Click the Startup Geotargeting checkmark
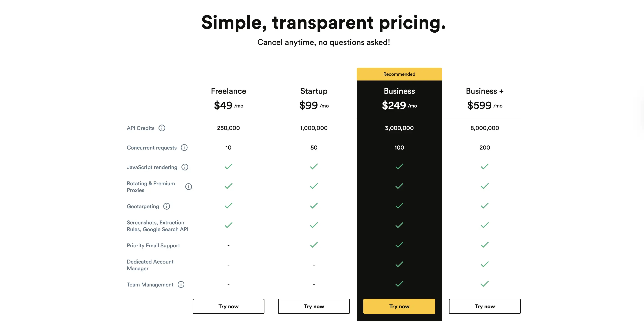 314,206
